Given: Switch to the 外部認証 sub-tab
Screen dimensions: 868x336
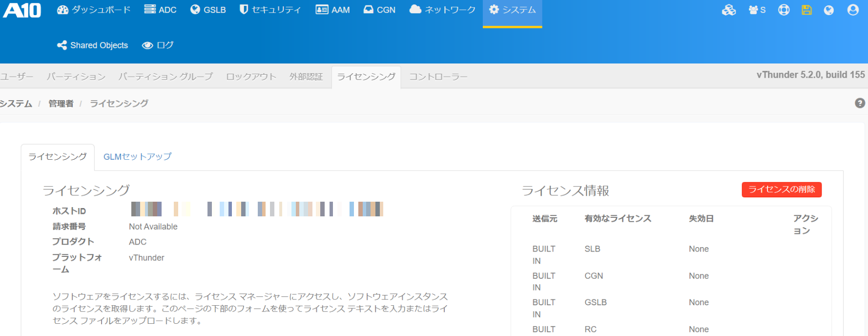Looking at the screenshot, I should click(x=306, y=77).
